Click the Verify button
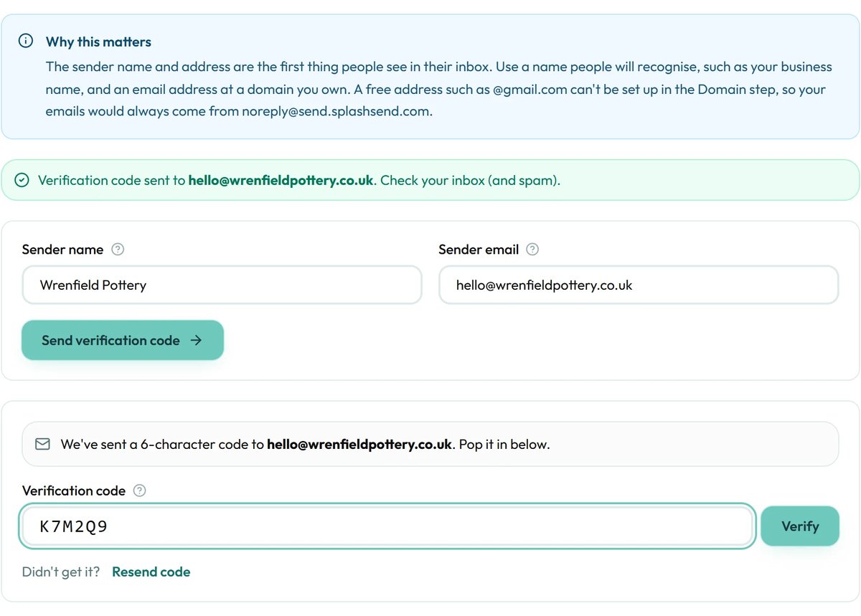The width and height of the screenshot is (861, 616). pyautogui.click(x=800, y=526)
